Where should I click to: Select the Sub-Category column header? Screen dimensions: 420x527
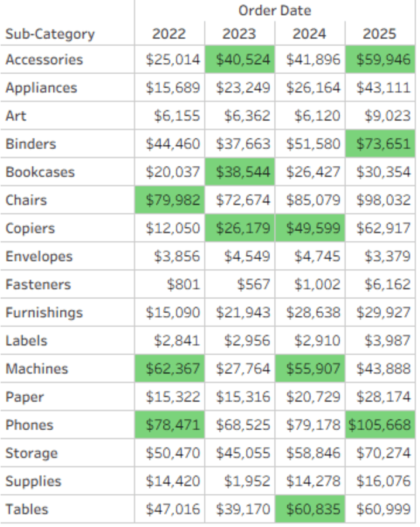[x=50, y=34]
